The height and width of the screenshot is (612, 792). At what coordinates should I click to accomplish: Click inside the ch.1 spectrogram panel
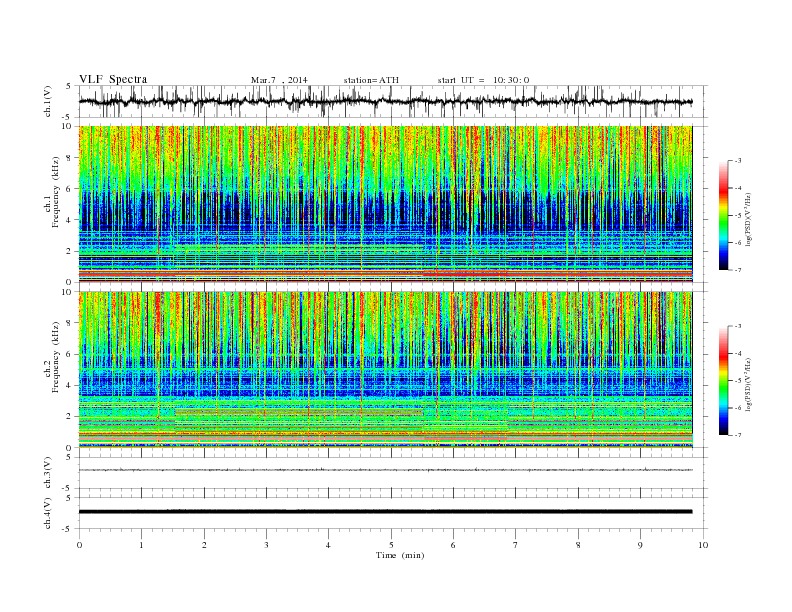coord(385,204)
